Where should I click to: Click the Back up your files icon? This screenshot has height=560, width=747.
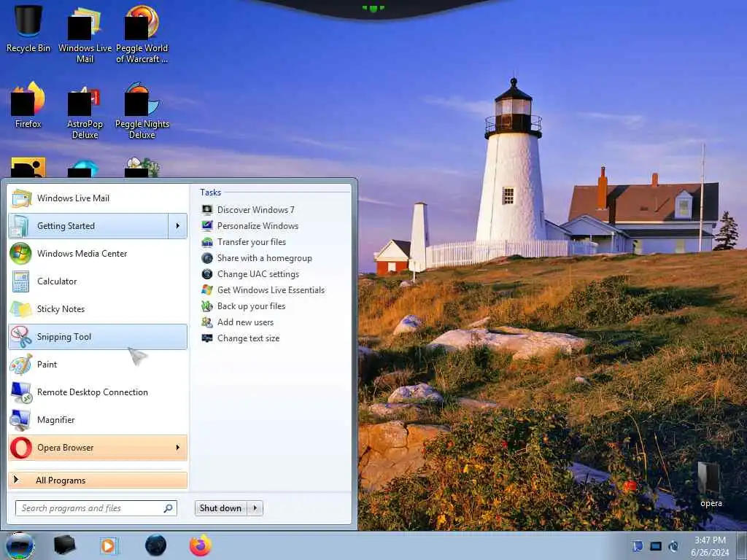click(x=206, y=306)
